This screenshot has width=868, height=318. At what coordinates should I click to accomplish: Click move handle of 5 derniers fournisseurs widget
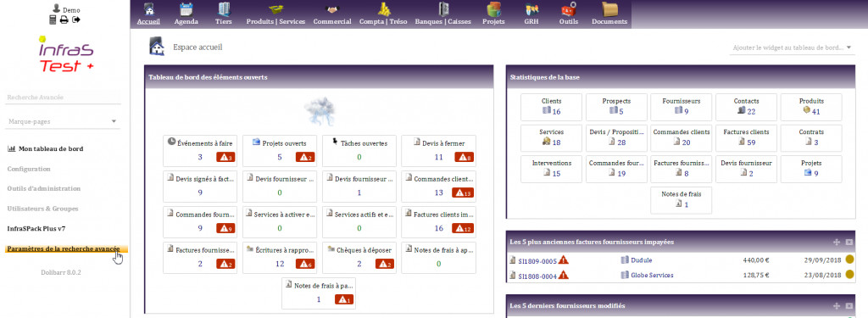(x=837, y=306)
